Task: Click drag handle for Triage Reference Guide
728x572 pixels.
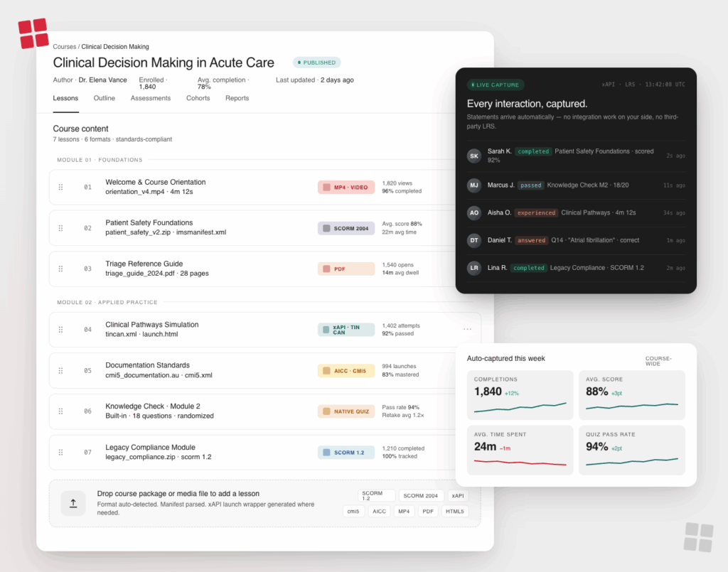Action: [x=61, y=269]
